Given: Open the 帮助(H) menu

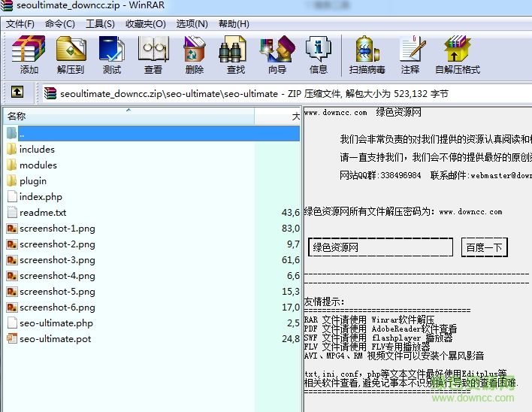Looking at the screenshot, I should [234, 24].
